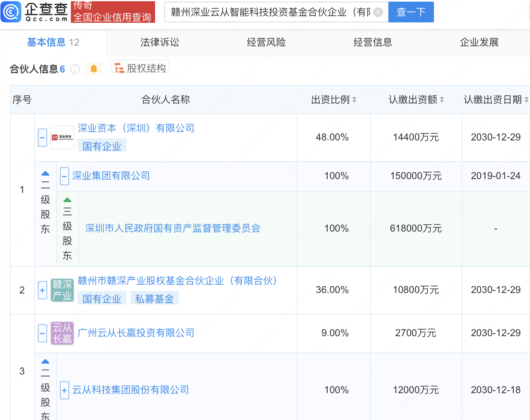Collapse 三级股东 section with green arrow
This screenshot has width=530, height=420.
pyautogui.click(x=67, y=200)
